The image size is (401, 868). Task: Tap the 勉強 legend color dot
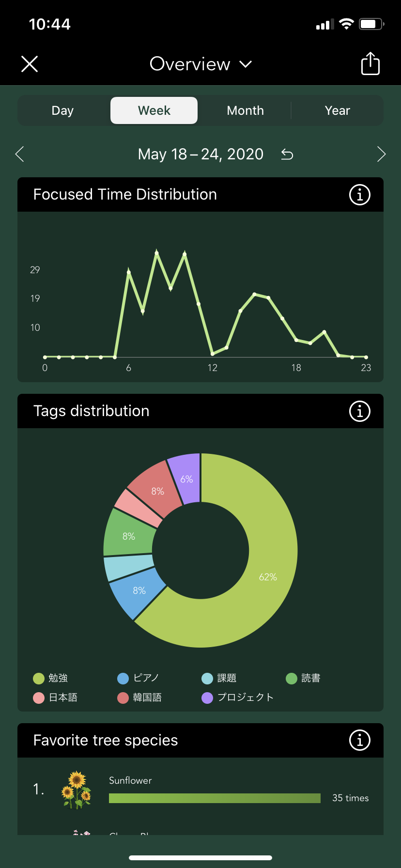click(39, 679)
